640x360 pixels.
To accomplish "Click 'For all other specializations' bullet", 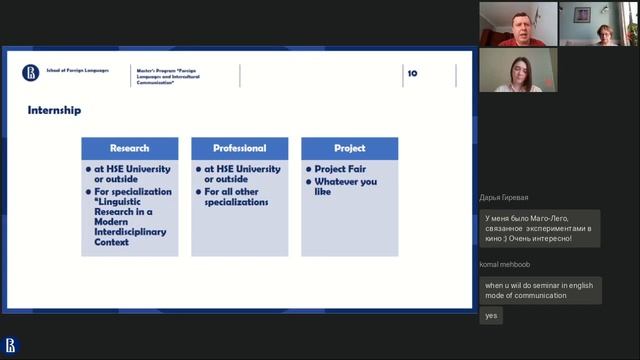I will click(236, 197).
